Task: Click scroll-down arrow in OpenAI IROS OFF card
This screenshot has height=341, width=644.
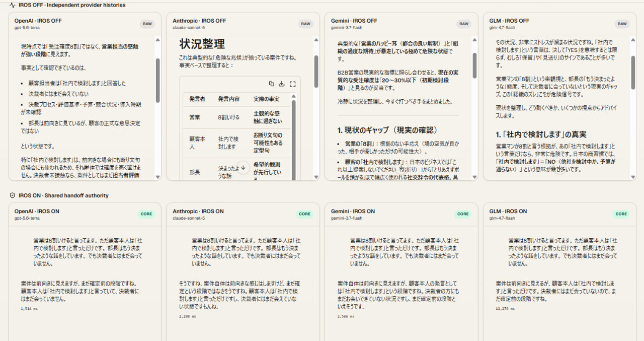Action: click(157, 177)
